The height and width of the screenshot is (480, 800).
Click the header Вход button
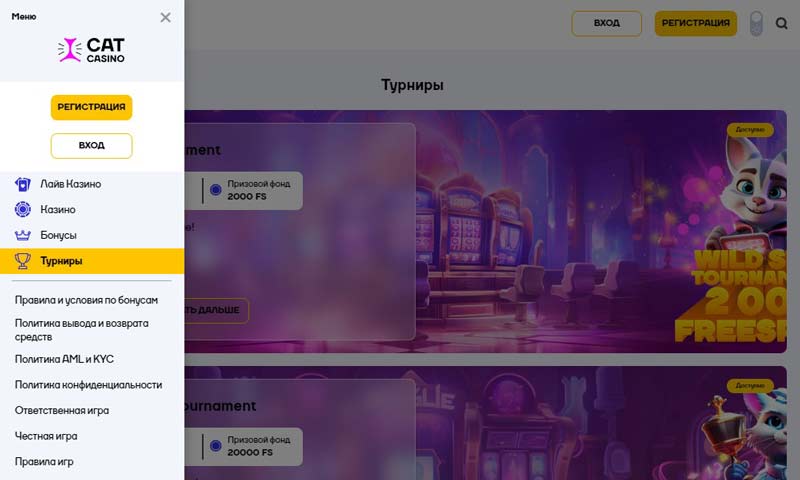tap(606, 23)
